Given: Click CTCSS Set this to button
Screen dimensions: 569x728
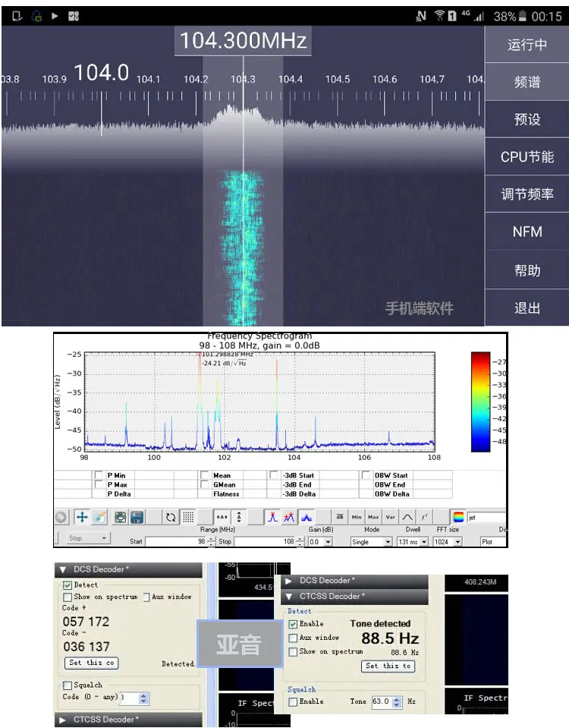Looking at the screenshot, I should tap(388, 666).
